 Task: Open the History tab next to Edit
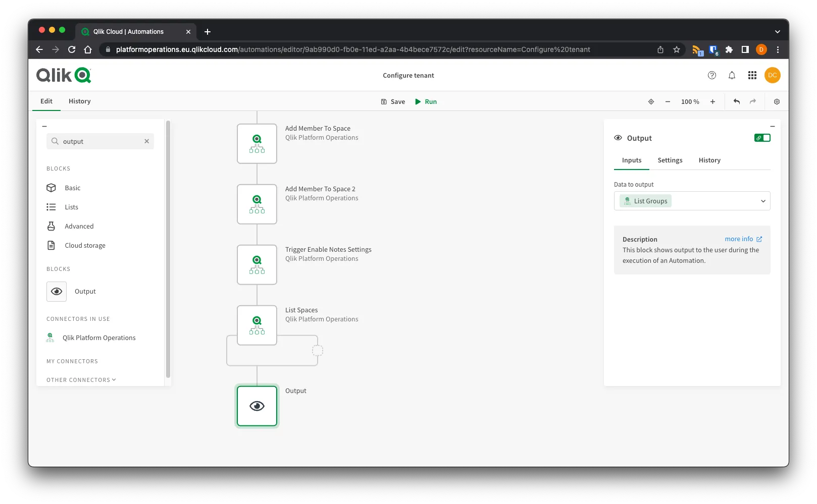click(x=79, y=101)
